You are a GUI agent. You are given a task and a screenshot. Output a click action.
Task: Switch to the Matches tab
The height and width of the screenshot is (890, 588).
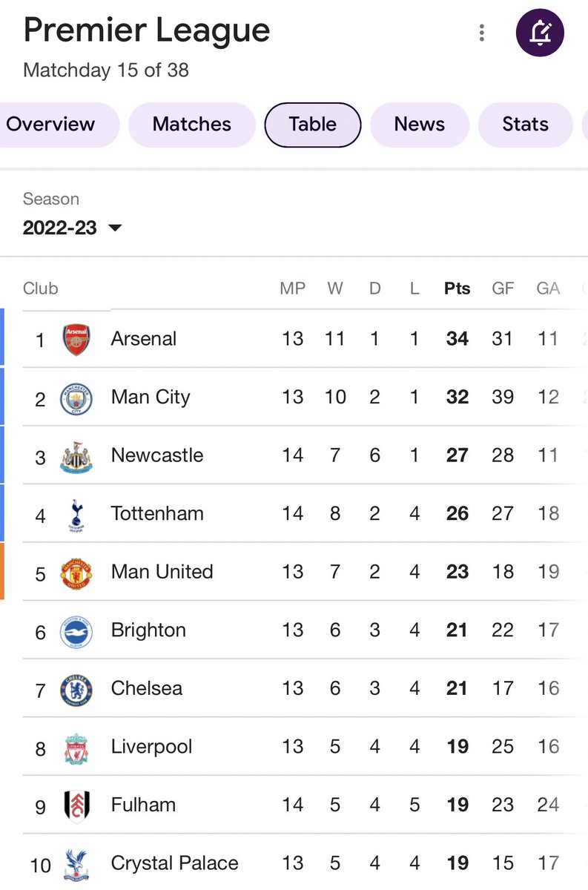pyautogui.click(x=192, y=125)
